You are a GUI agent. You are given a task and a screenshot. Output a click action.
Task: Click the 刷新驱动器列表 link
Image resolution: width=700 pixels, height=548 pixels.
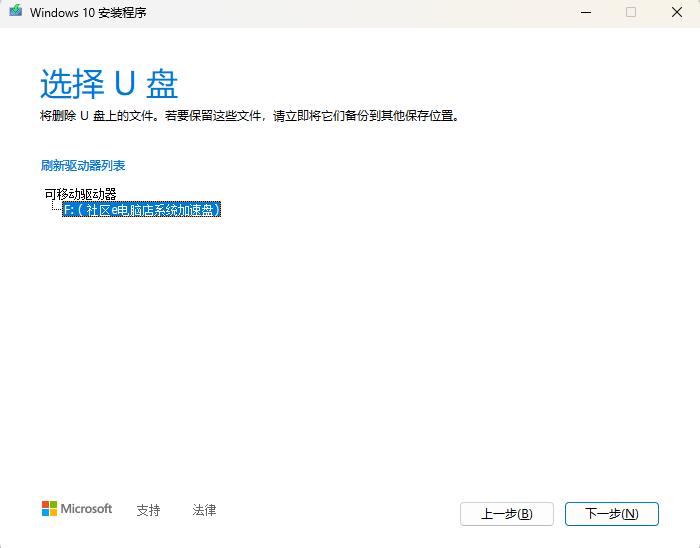[x=83, y=166]
